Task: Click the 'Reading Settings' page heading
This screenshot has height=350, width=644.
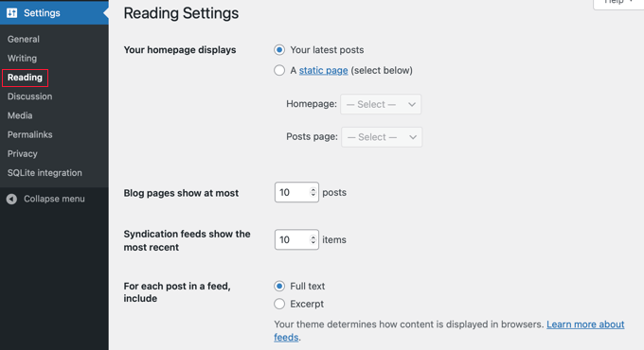Action: 181,13
